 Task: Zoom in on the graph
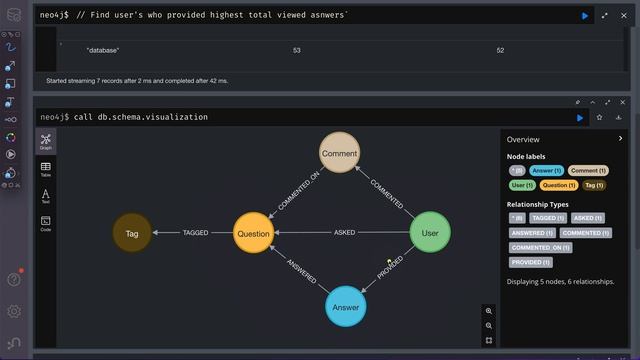tap(489, 311)
